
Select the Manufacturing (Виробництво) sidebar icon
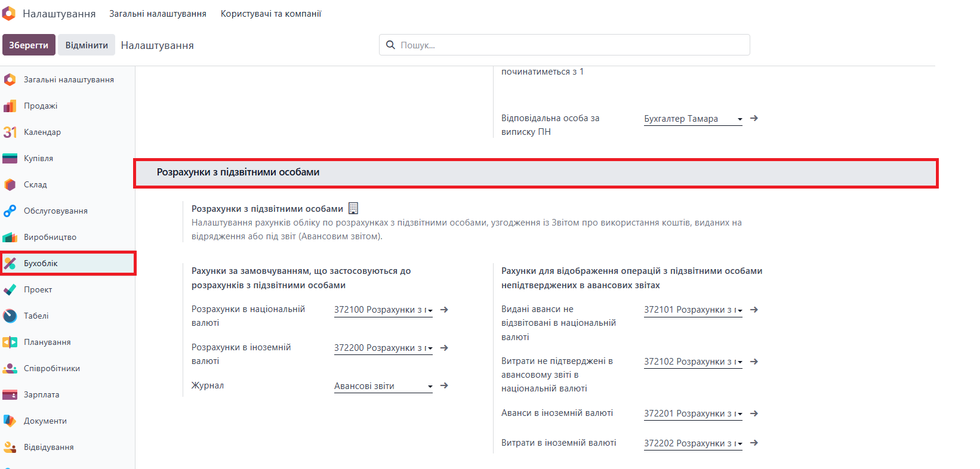[10, 237]
